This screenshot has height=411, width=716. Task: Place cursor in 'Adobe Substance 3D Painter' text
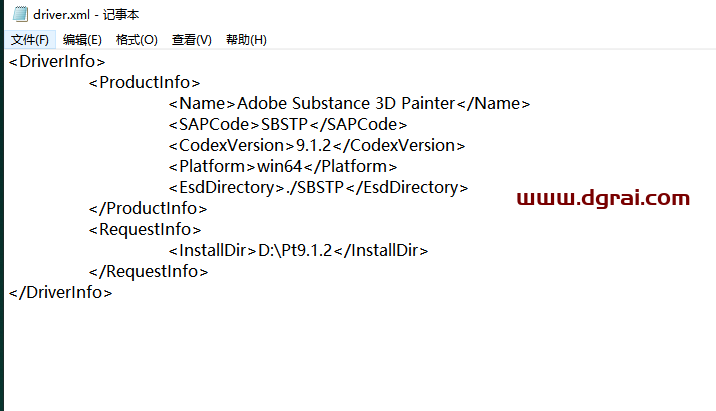click(x=346, y=103)
